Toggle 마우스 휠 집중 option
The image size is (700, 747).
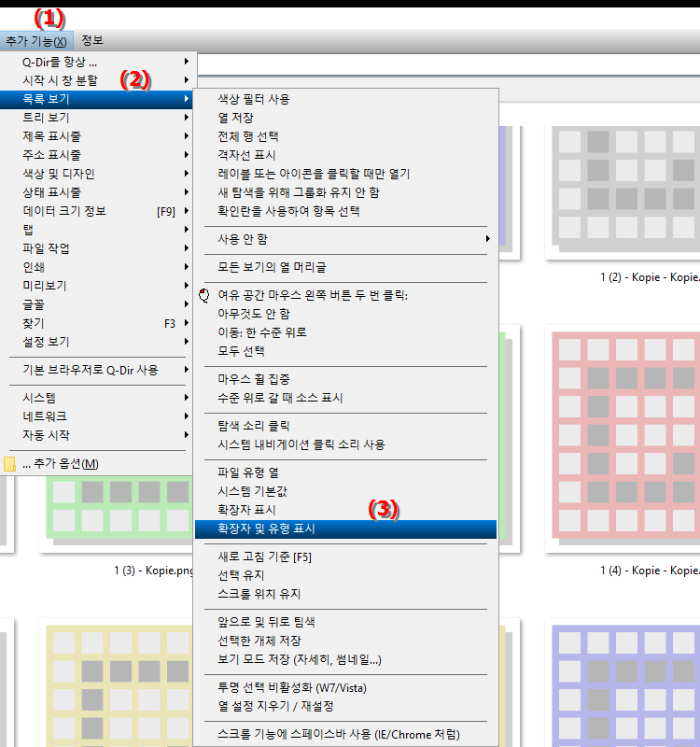point(345,379)
